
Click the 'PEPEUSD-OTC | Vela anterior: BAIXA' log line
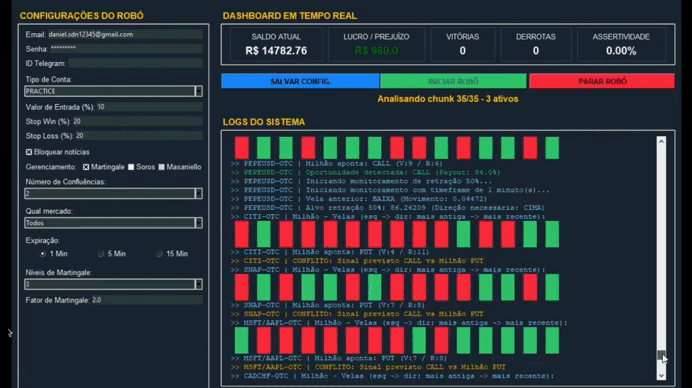click(x=359, y=199)
